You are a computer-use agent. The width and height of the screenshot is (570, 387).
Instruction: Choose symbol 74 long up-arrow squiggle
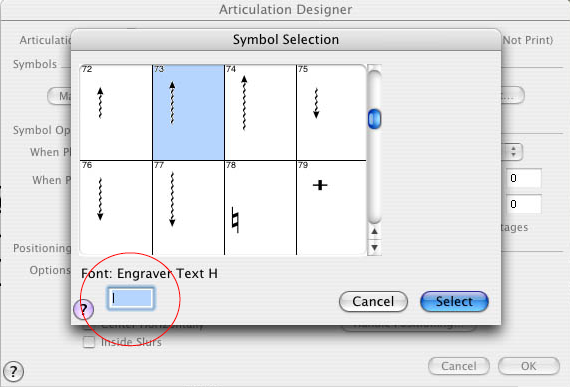(x=260, y=112)
